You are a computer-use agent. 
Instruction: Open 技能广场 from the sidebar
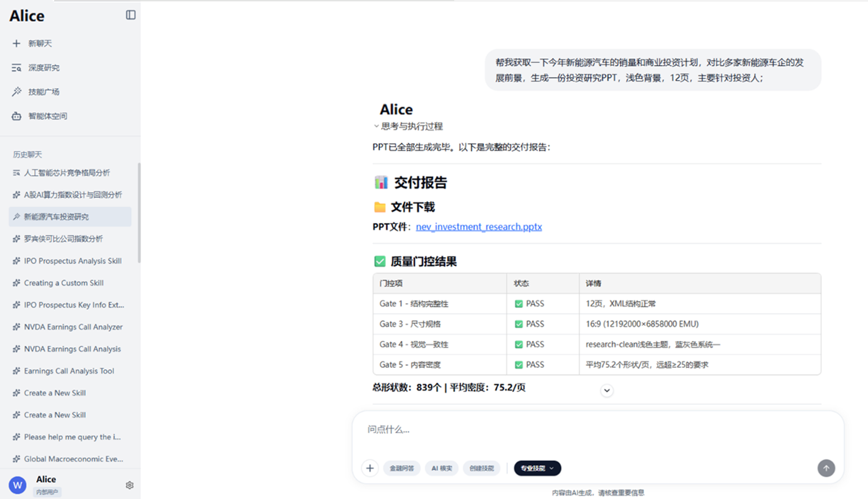pos(43,92)
